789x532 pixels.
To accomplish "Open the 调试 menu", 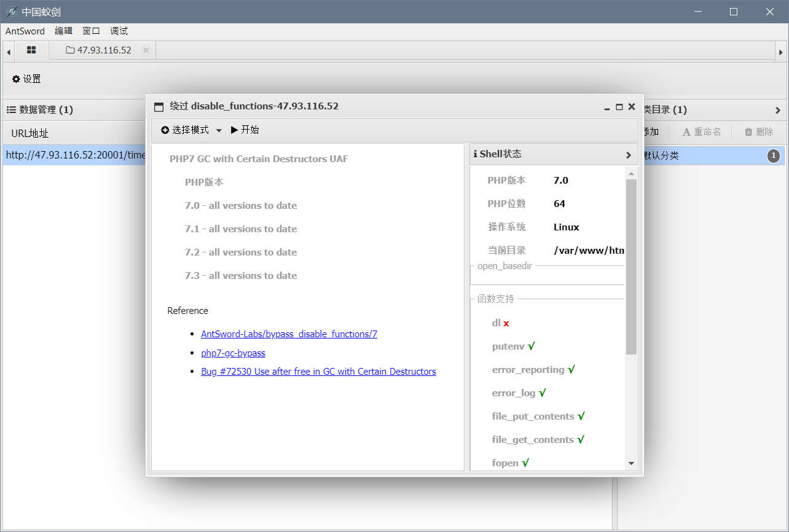I will click(119, 31).
